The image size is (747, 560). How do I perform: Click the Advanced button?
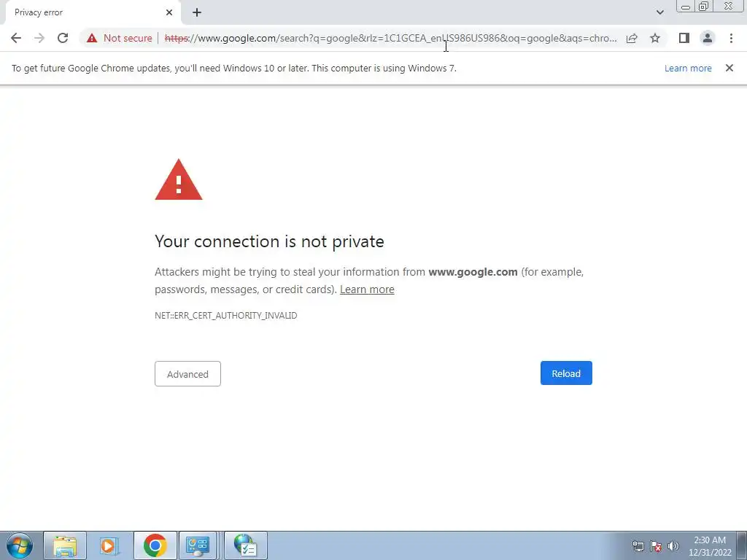pyautogui.click(x=187, y=374)
